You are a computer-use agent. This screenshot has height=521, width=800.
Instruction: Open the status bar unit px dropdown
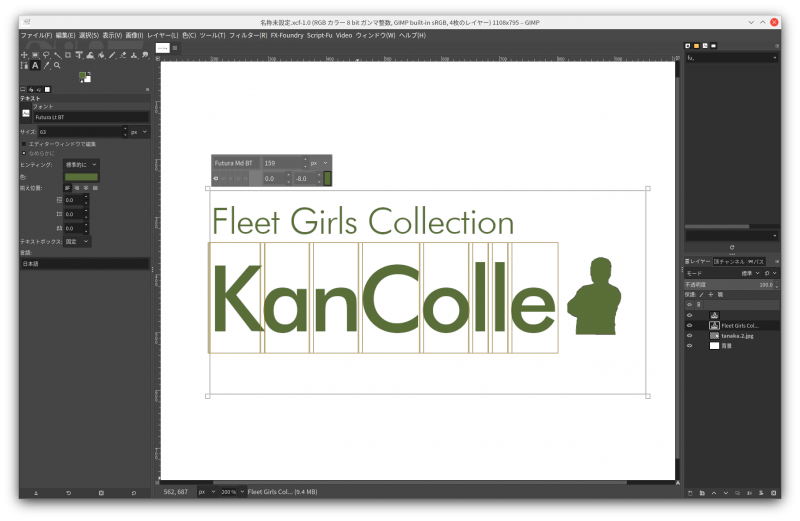pyautogui.click(x=207, y=492)
